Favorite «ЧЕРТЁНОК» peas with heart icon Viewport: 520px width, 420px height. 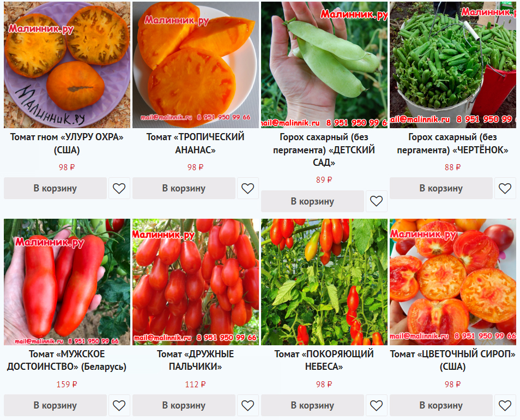pos(505,188)
